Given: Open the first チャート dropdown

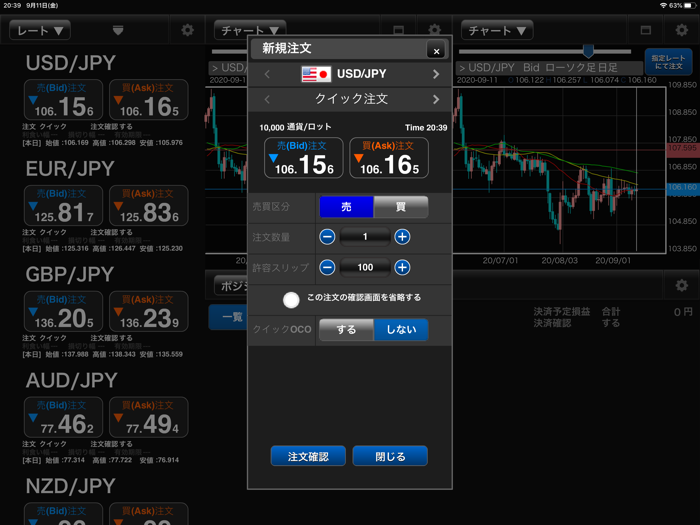Looking at the screenshot, I should click(249, 31).
